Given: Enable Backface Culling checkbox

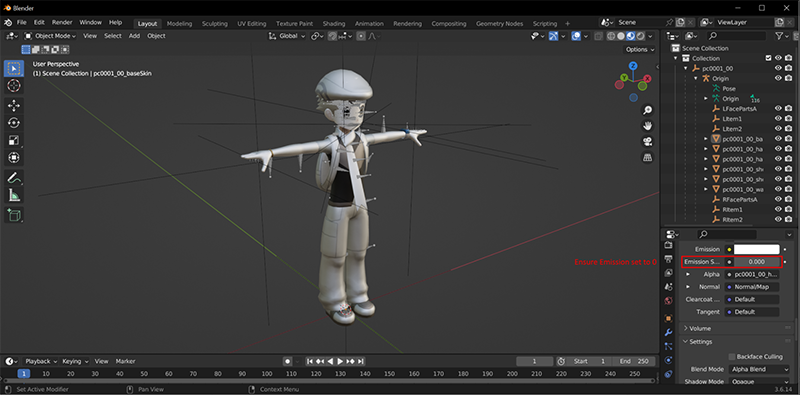Looking at the screenshot, I should click(732, 357).
